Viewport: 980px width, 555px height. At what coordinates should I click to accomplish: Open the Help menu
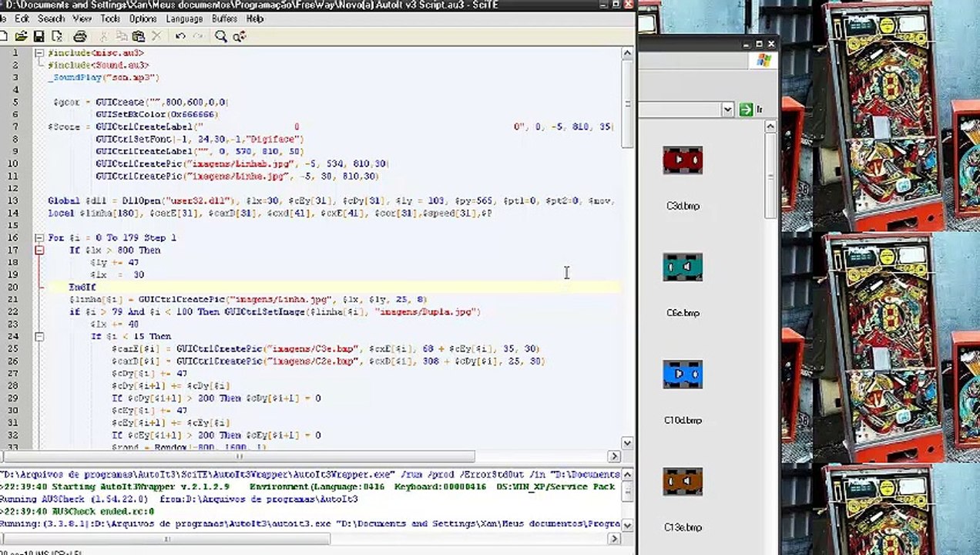click(255, 18)
